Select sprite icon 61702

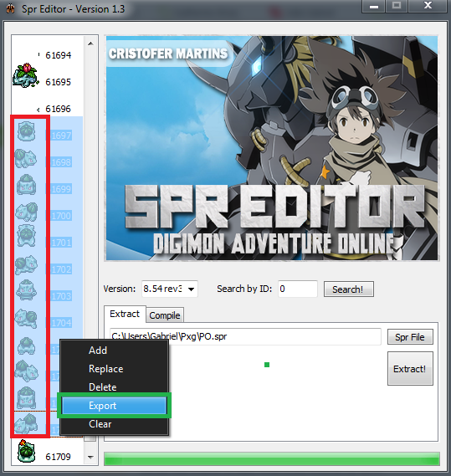(x=27, y=265)
